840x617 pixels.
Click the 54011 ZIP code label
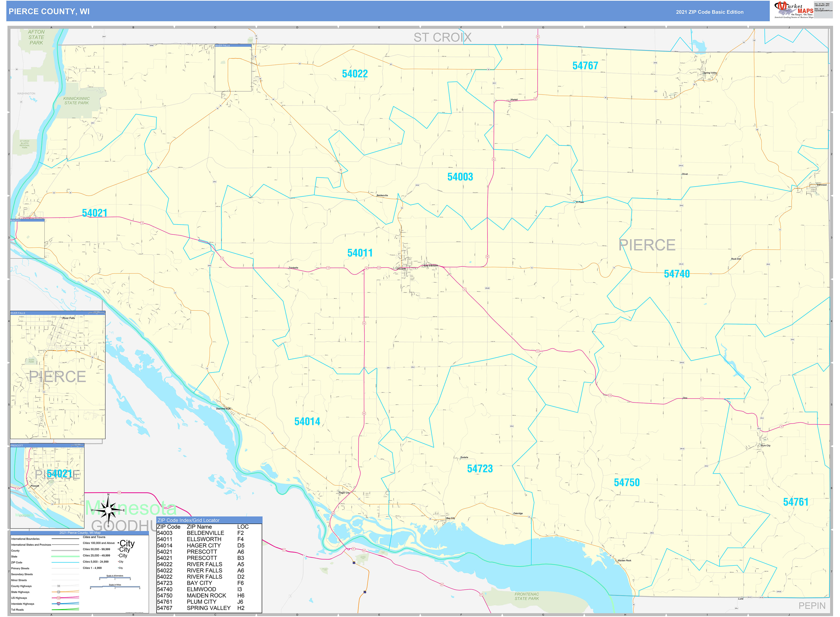[x=360, y=253]
